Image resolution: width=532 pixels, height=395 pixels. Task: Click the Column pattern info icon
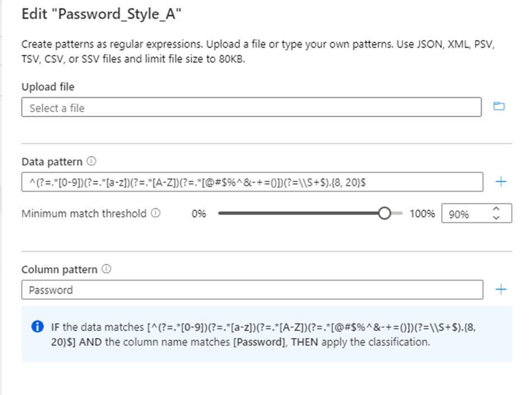pos(106,269)
